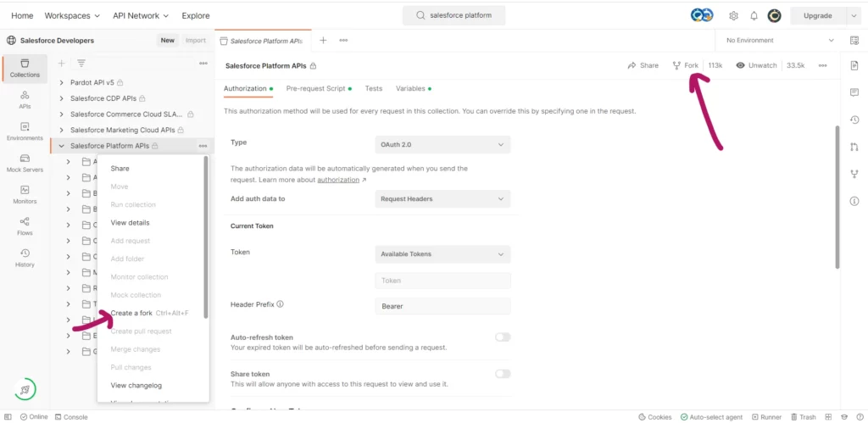This screenshot has width=868, height=423.
Task: Open forks icon in right sidebar
Action: pos(854,174)
